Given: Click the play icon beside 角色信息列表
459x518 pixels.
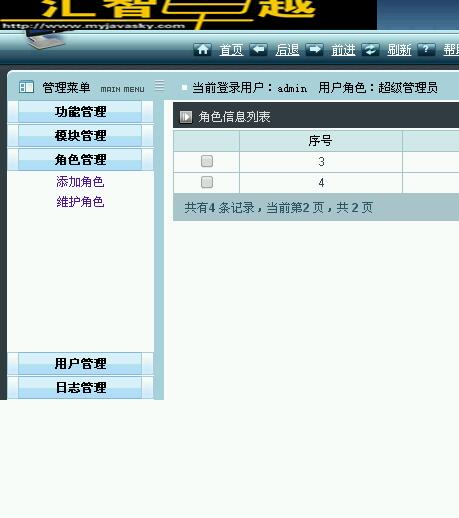Looking at the screenshot, I should pos(186,117).
